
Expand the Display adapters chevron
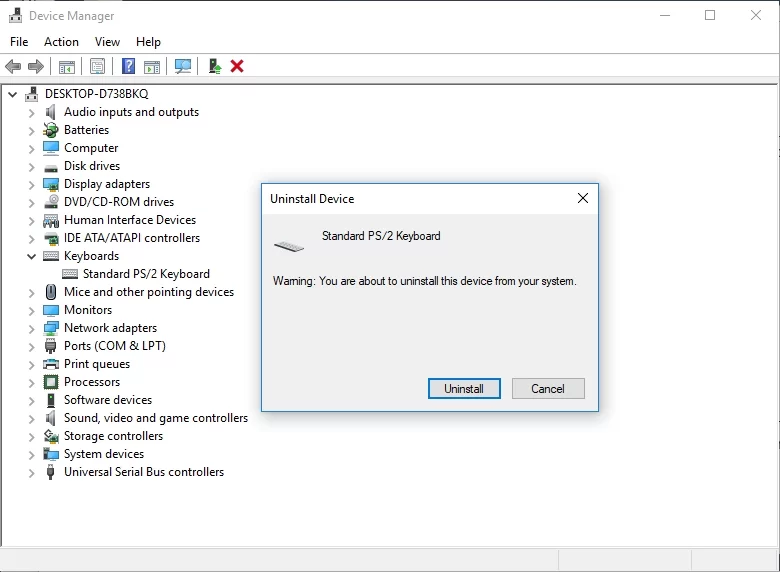click(31, 185)
